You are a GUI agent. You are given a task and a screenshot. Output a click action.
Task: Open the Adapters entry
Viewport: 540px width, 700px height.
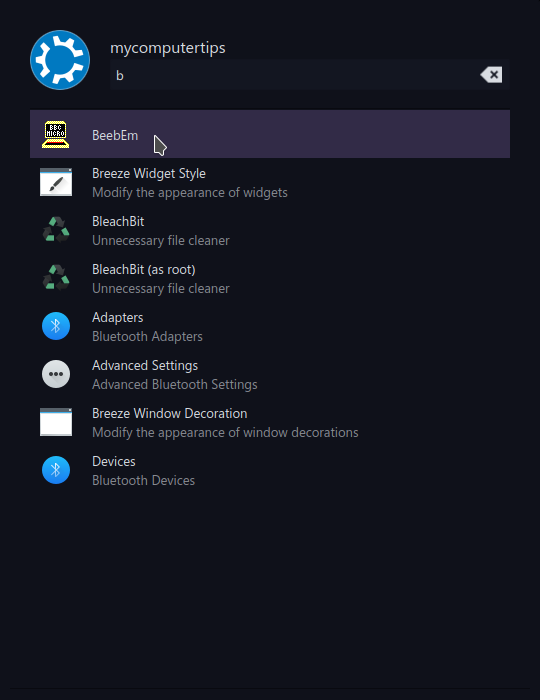click(270, 326)
